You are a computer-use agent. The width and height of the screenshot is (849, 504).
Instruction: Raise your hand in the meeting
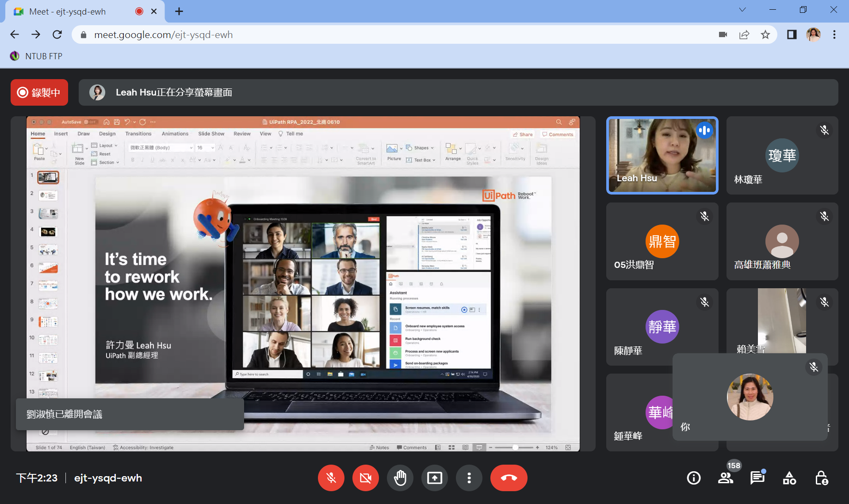click(400, 478)
